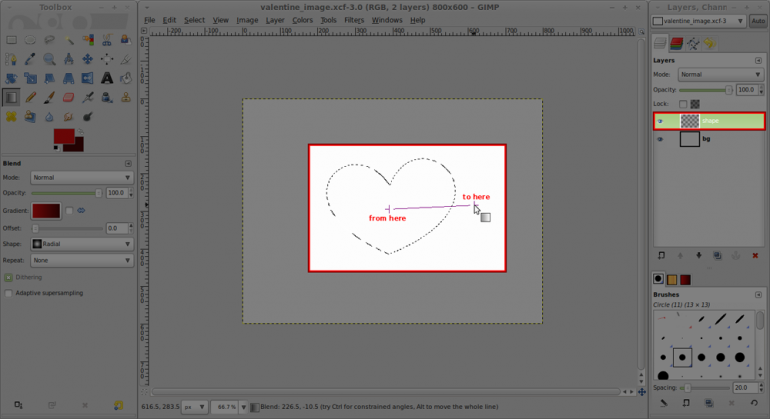The height and width of the screenshot is (419, 770).
Task: Select the Rectangle Select tool
Action: pyautogui.click(x=11, y=40)
